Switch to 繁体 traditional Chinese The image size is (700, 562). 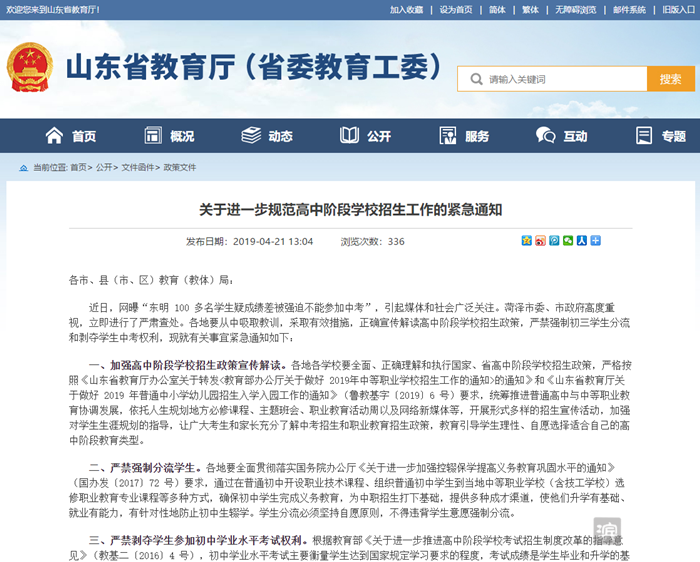530,10
